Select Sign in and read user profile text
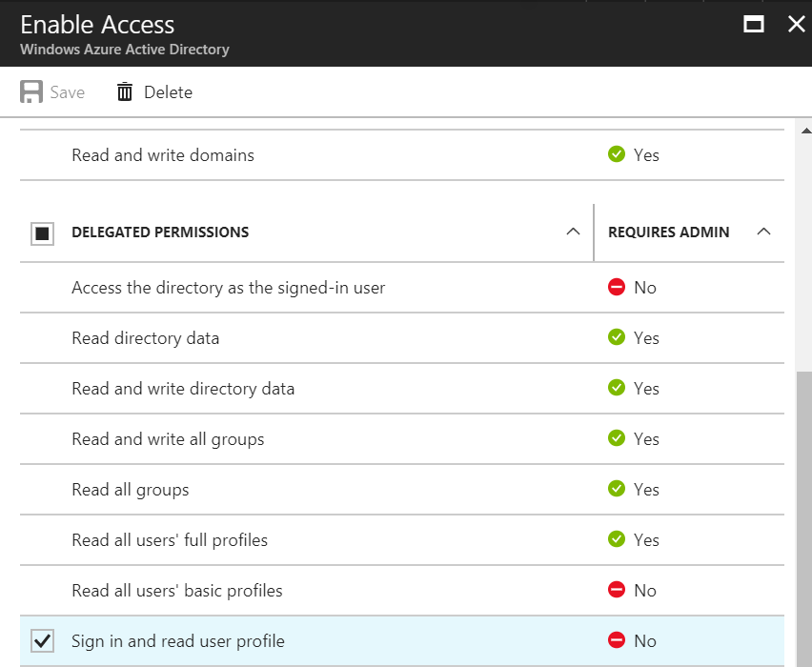The width and height of the screenshot is (812, 667). tap(178, 641)
